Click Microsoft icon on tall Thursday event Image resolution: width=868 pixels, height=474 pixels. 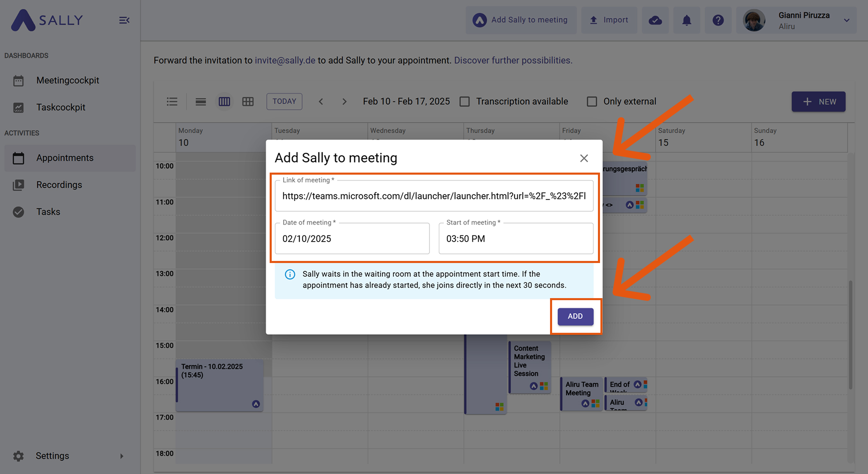coord(499,407)
